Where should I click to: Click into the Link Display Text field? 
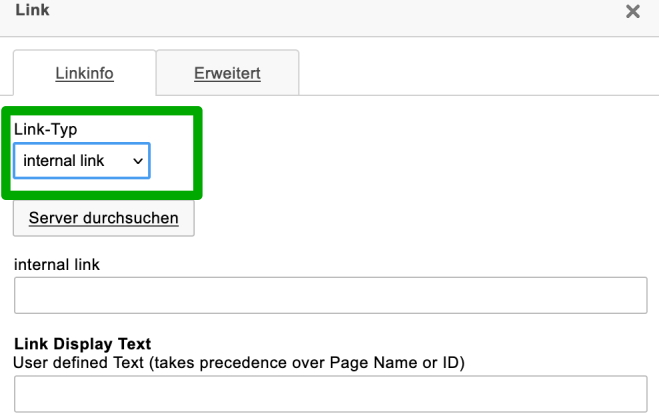point(330,394)
